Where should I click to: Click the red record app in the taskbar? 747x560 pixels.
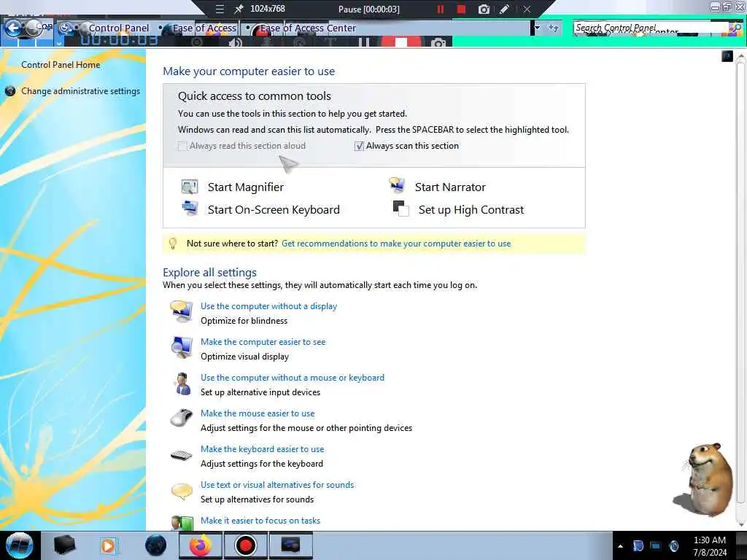[245, 545]
